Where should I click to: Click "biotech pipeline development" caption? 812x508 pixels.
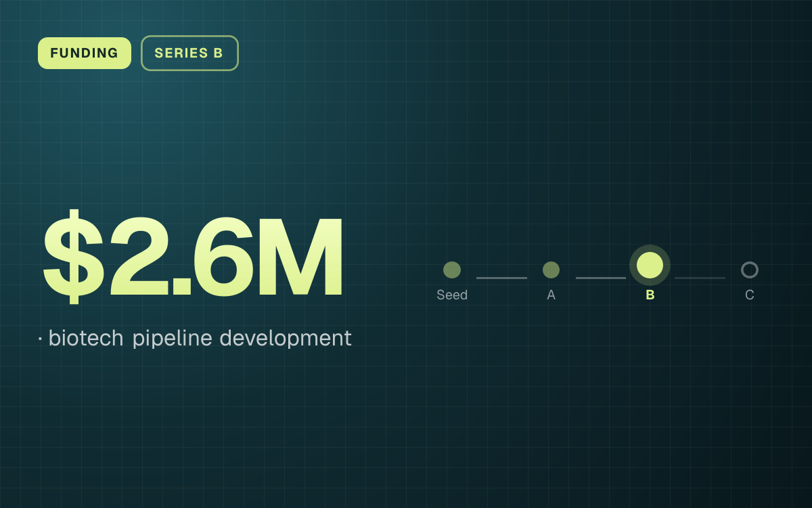200,338
